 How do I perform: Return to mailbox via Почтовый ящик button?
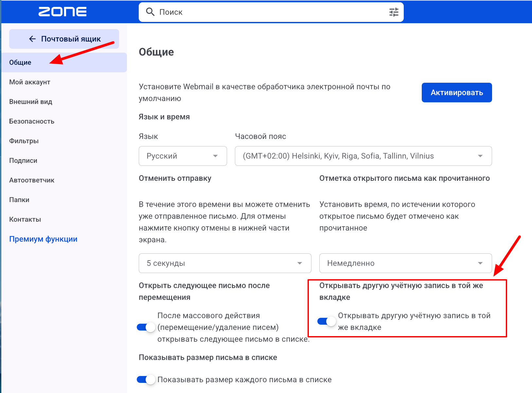pyautogui.click(x=64, y=39)
